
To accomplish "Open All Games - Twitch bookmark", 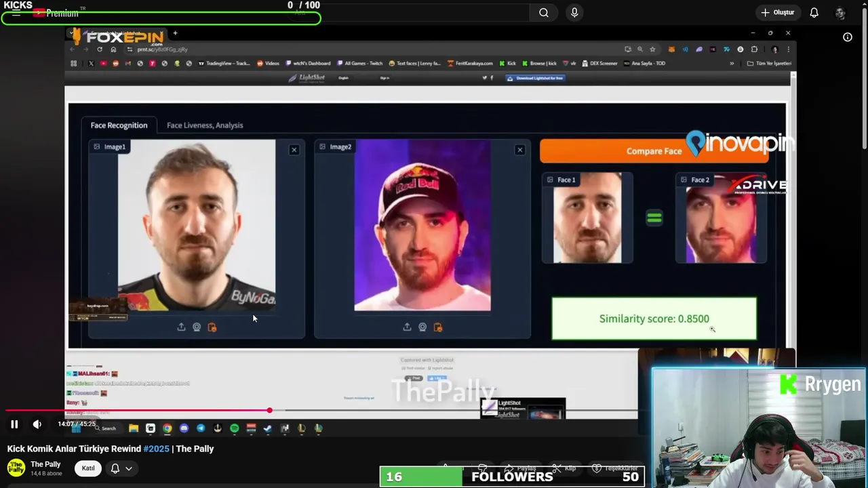I will click(x=360, y=64).
